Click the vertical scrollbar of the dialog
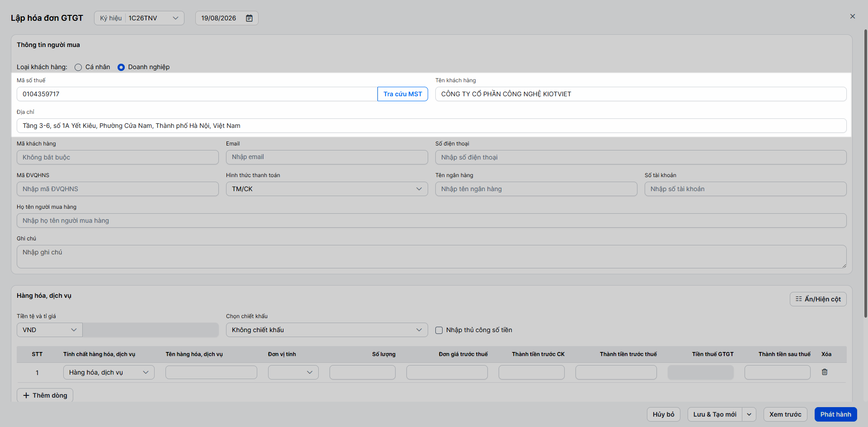This screenshot has width=868, height=427. 866,174
